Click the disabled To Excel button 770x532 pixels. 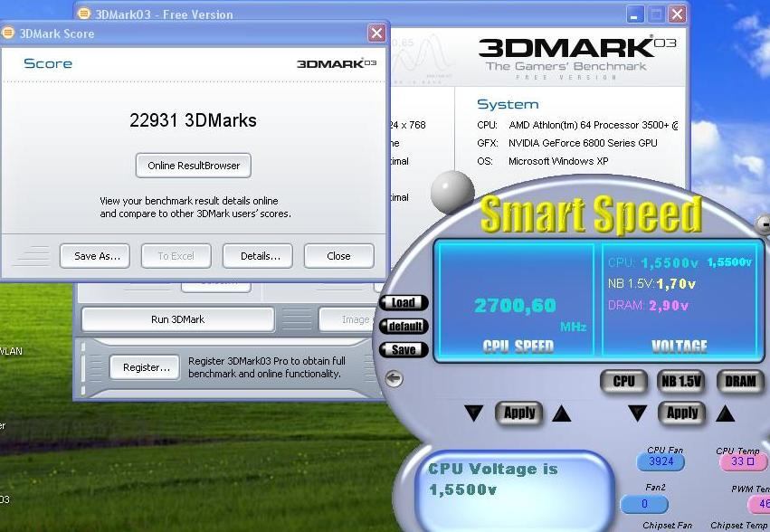click(x=176, y=256)
